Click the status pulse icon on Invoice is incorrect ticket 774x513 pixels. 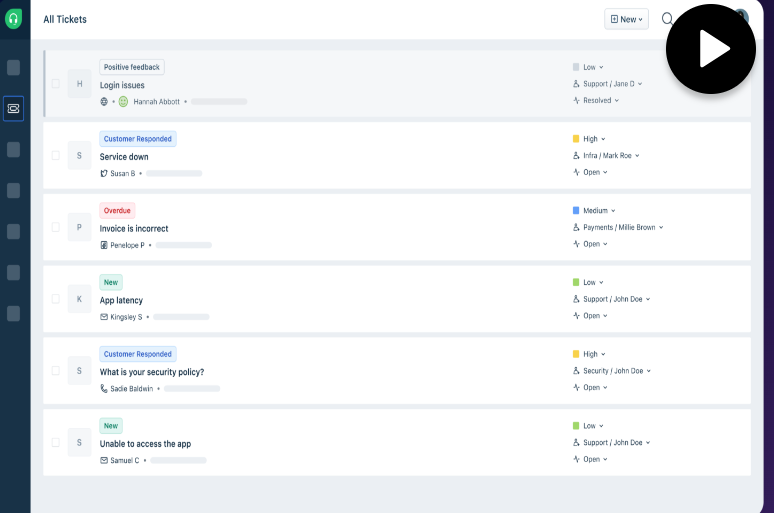[576, 244]
